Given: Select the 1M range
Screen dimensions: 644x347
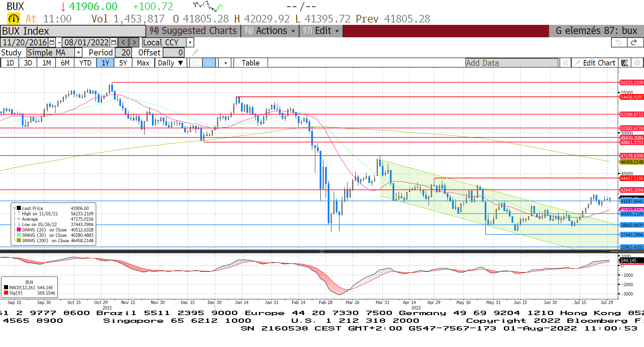Looking at the screenshot, I should tap(46, 63).
